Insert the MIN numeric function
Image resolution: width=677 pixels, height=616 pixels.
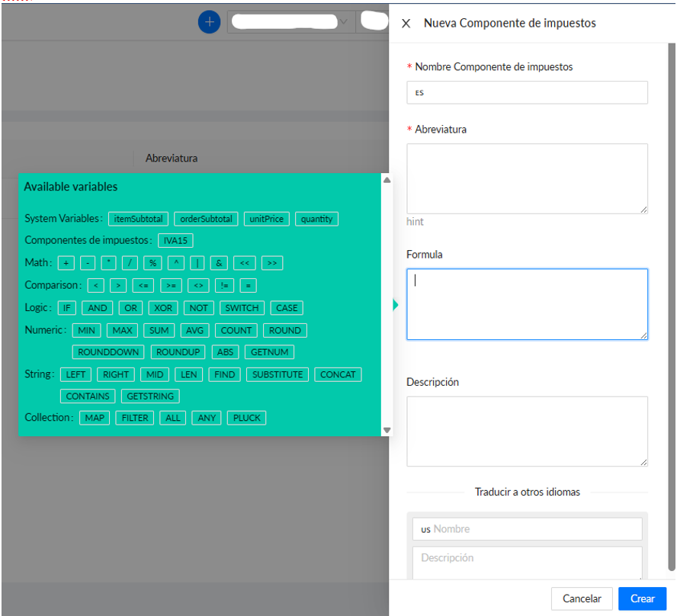point(86,330)
